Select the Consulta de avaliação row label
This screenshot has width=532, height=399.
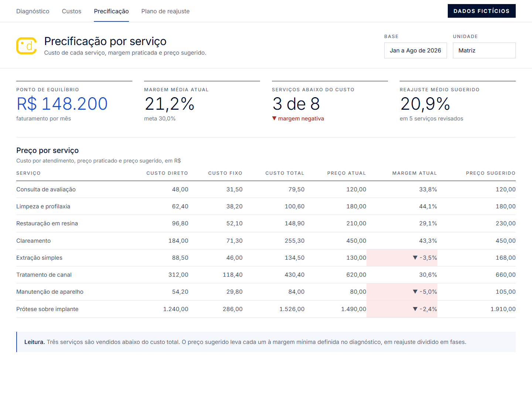[46, 190]
